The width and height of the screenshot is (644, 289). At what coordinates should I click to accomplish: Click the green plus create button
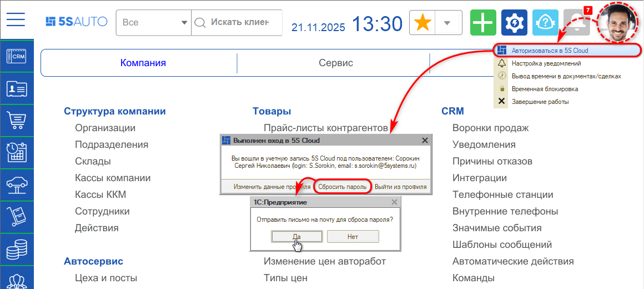pyautogui.click(x=482, y=23)
